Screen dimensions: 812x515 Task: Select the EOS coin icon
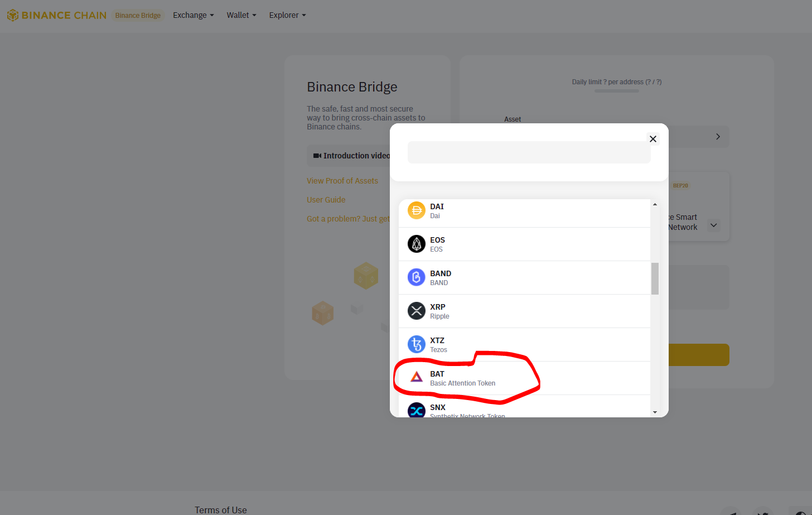pyautogui.click(x=417, y=244)
